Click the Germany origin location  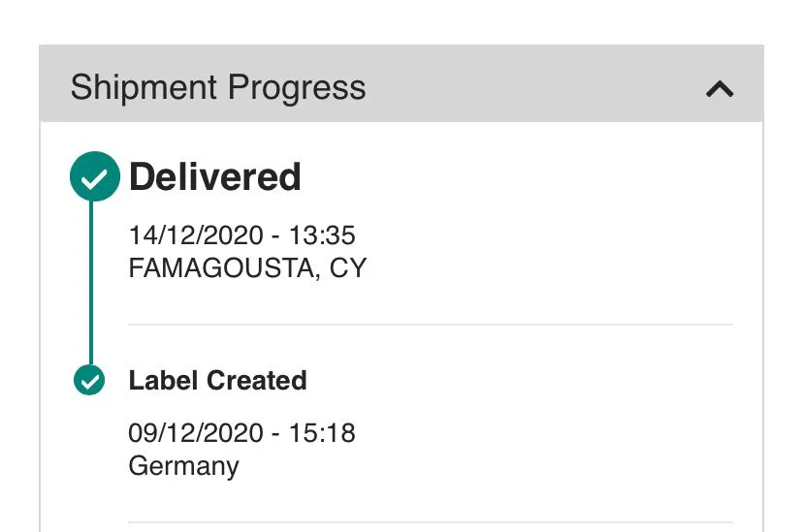[183, 465]
